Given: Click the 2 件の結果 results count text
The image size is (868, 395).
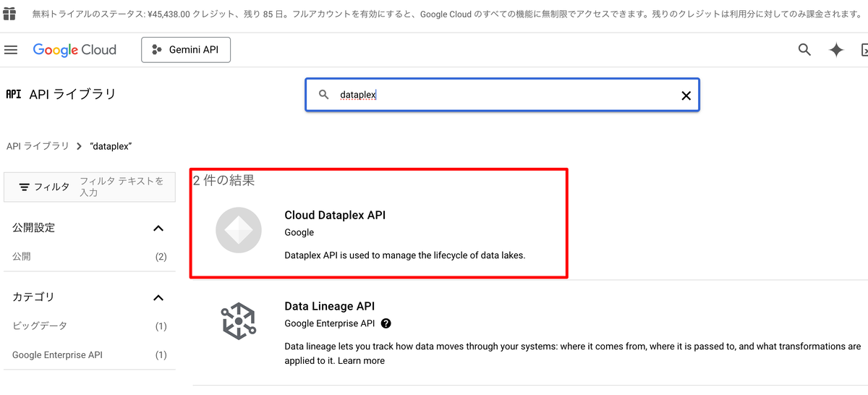Looking at the screenshot, I should point(224,180).
